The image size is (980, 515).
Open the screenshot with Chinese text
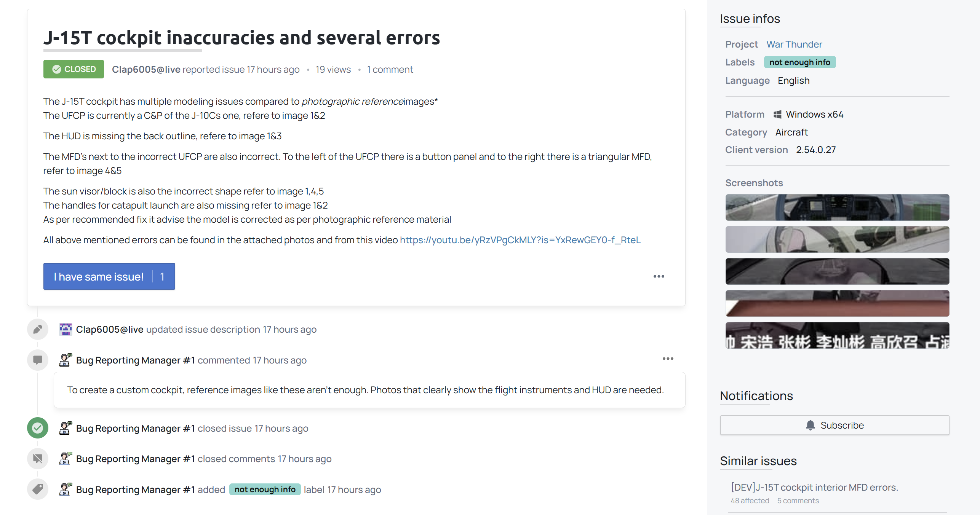(837, 335)
